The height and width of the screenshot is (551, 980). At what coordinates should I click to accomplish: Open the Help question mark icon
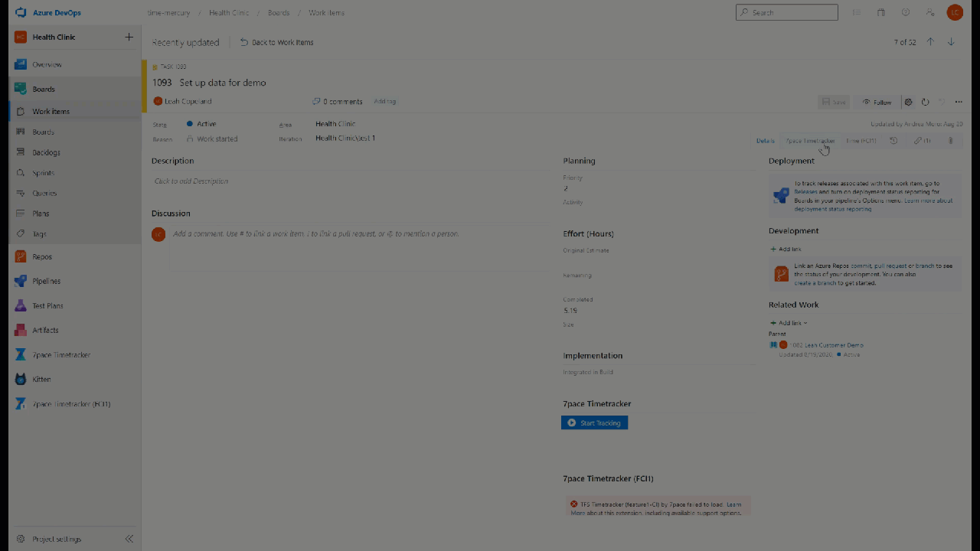[906, 12]
